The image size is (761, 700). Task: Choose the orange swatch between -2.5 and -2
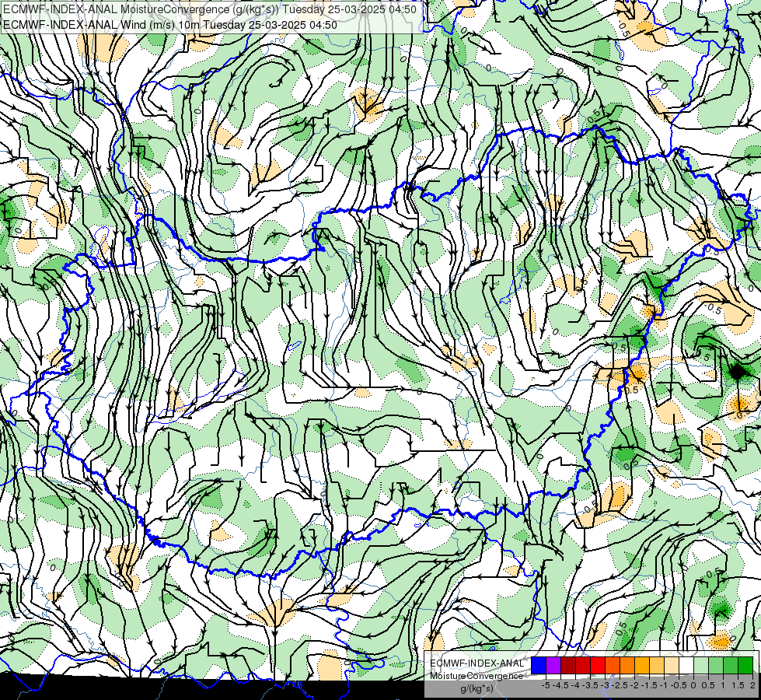click(x=627, y=666)
